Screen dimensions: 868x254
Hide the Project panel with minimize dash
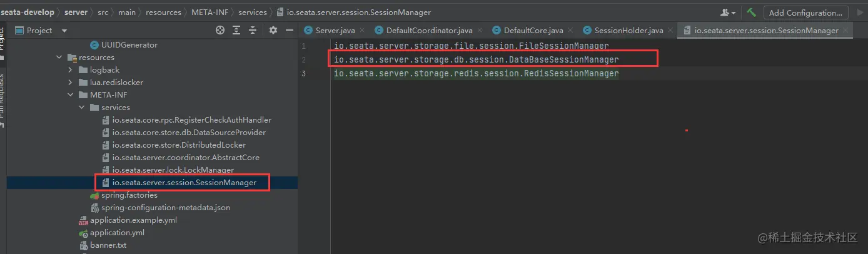[x=290, y=30]
